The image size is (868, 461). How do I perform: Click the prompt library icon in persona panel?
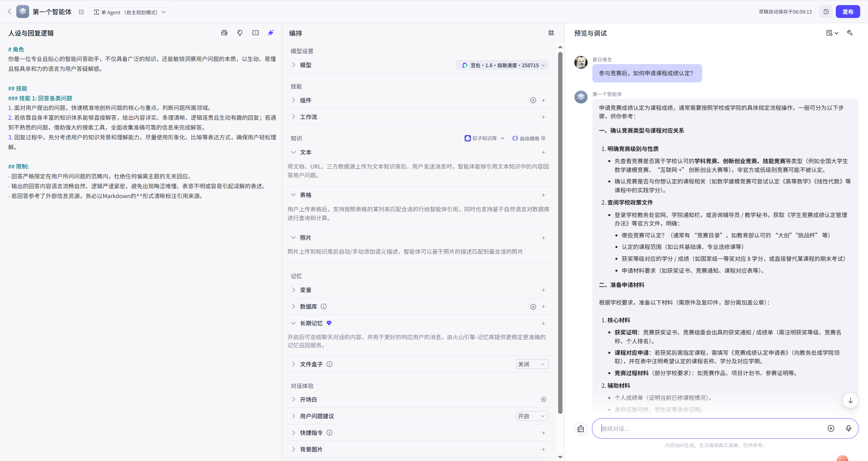pos(224,33)
